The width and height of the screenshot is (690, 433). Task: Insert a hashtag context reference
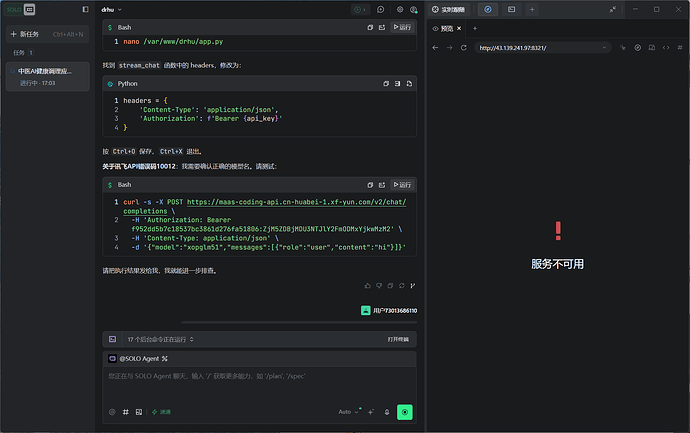pyautogui.click(x=126, y=412)
